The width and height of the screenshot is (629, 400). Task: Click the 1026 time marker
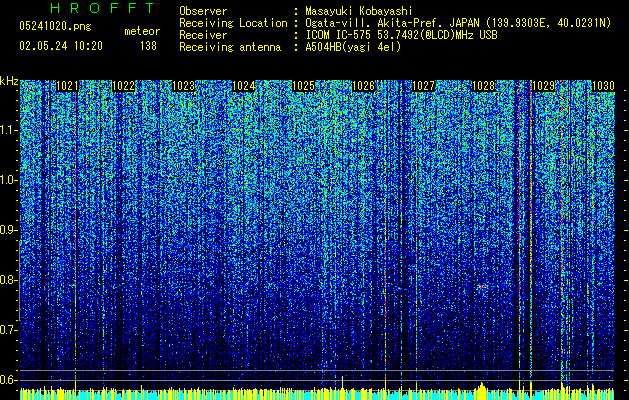[363, 86]
